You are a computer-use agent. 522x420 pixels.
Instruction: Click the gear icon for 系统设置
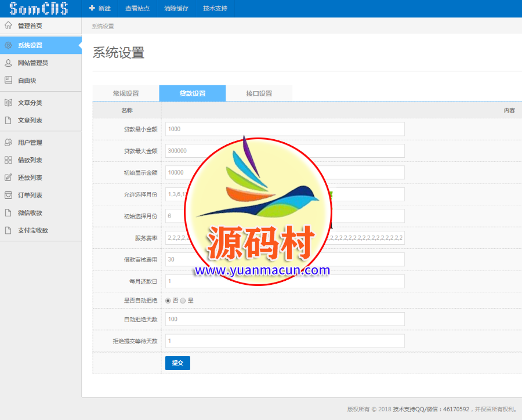click(8, 45)
